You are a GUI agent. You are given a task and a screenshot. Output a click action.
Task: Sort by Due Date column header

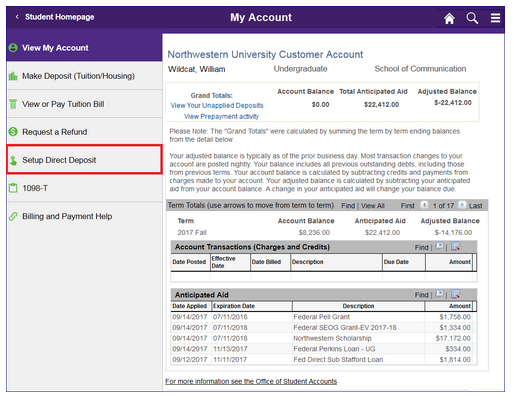[x=404, y=262]
